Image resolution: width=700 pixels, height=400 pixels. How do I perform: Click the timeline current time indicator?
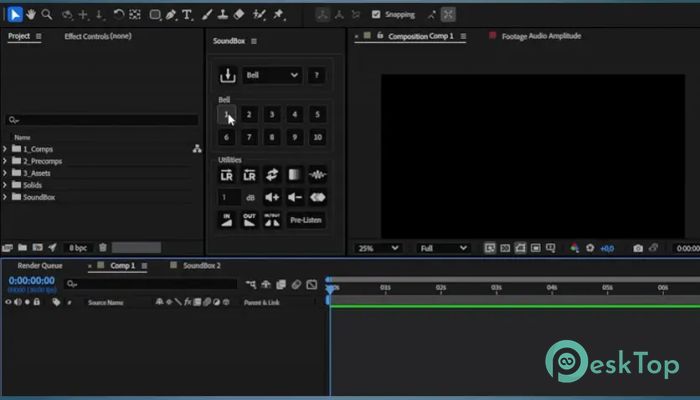pos(330,288)
